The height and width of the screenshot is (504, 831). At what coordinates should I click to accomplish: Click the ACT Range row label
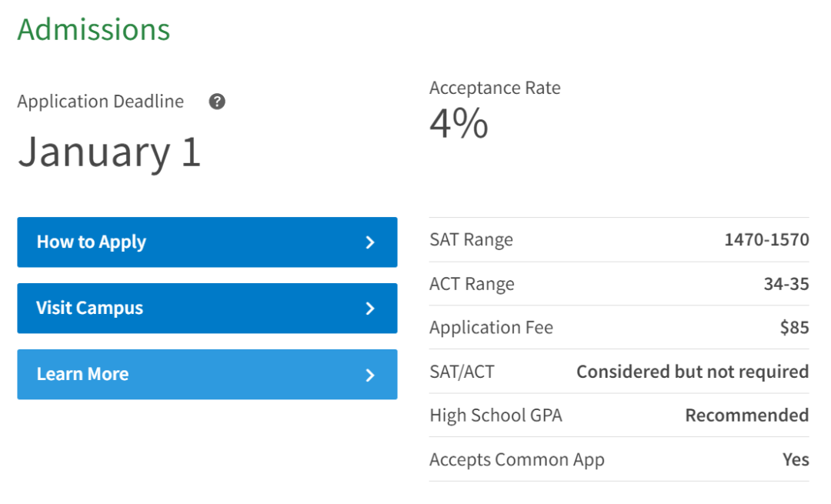472,284
